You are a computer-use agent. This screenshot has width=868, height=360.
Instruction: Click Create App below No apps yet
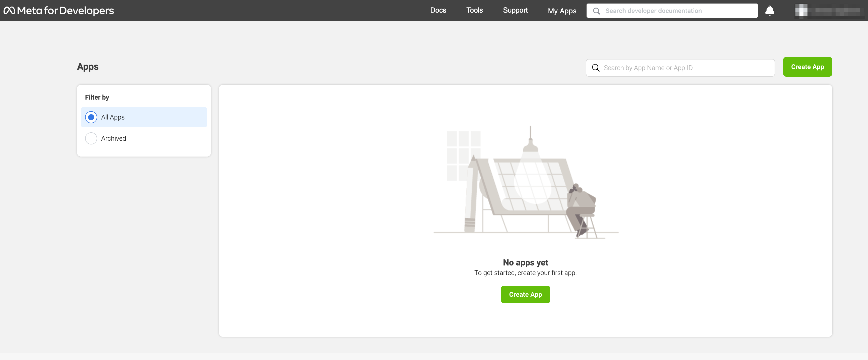tap(525, 294)
